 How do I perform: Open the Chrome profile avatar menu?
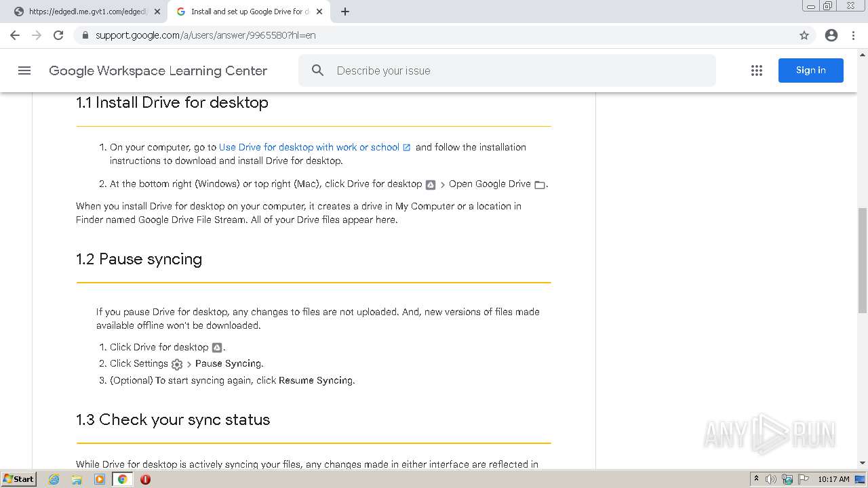pos(831,35)
